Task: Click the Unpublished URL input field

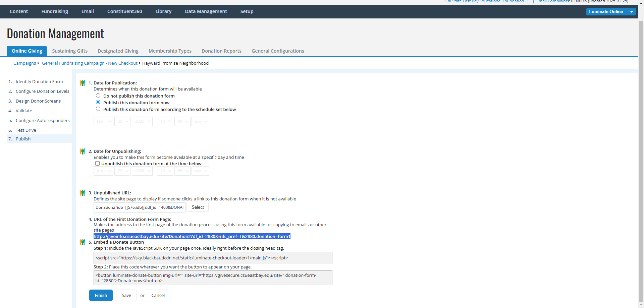Action: [140, 207]
